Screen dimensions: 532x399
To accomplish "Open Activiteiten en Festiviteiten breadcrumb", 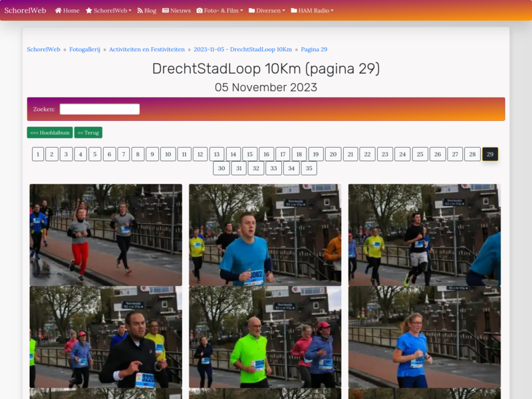I will point(147,49).
